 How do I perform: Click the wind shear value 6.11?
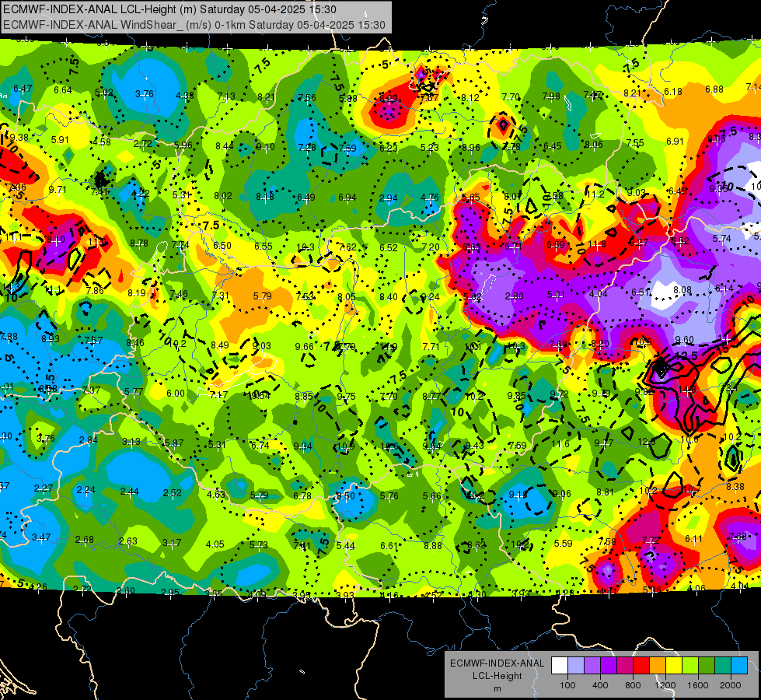click(x=693, y=539)
